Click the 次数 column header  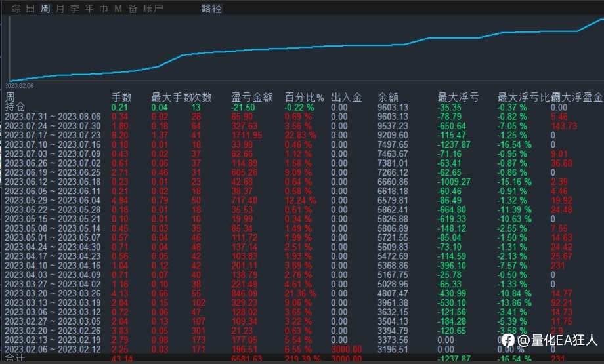click(202, 97)
